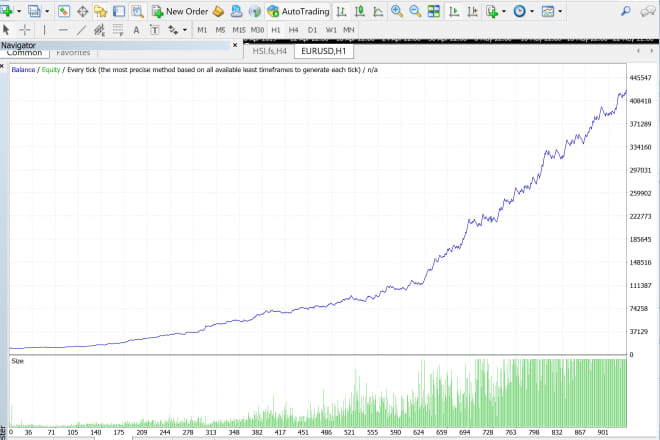This screenshot has height=440, width=660.
Task: Toggle the Navigator folder-star icon
Action: 101,11
